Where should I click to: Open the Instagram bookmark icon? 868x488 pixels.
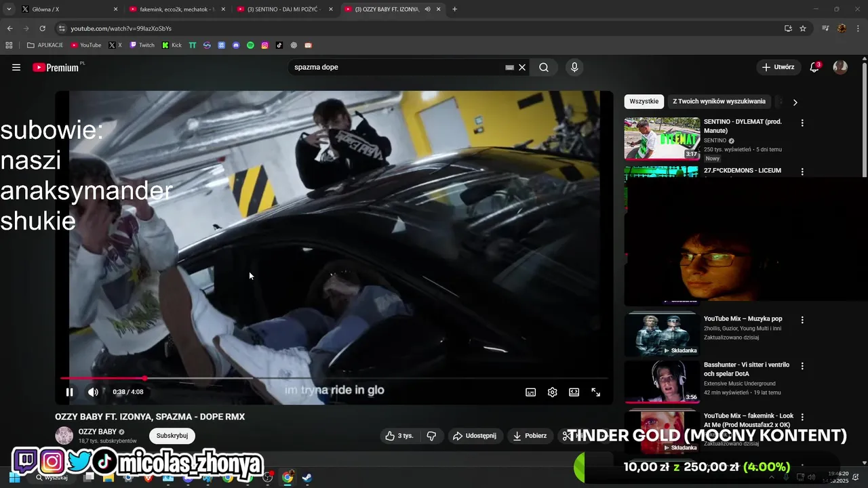tap(264, 45)
